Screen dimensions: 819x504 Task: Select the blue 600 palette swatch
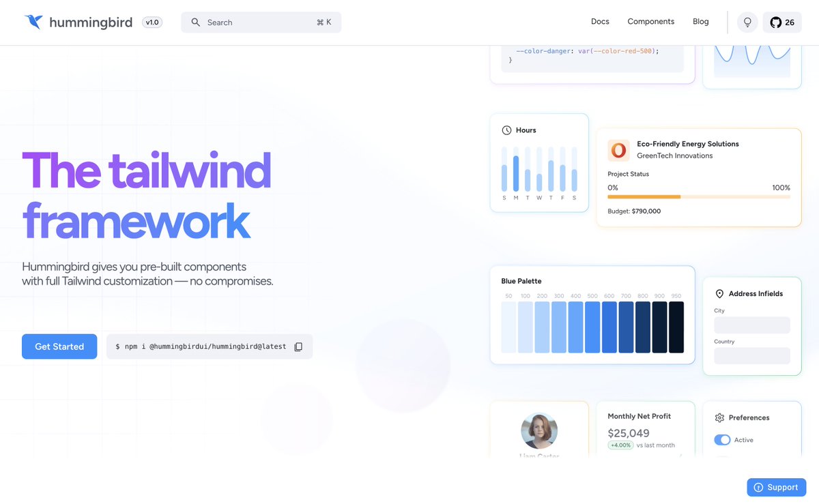[x=609, y=327]
